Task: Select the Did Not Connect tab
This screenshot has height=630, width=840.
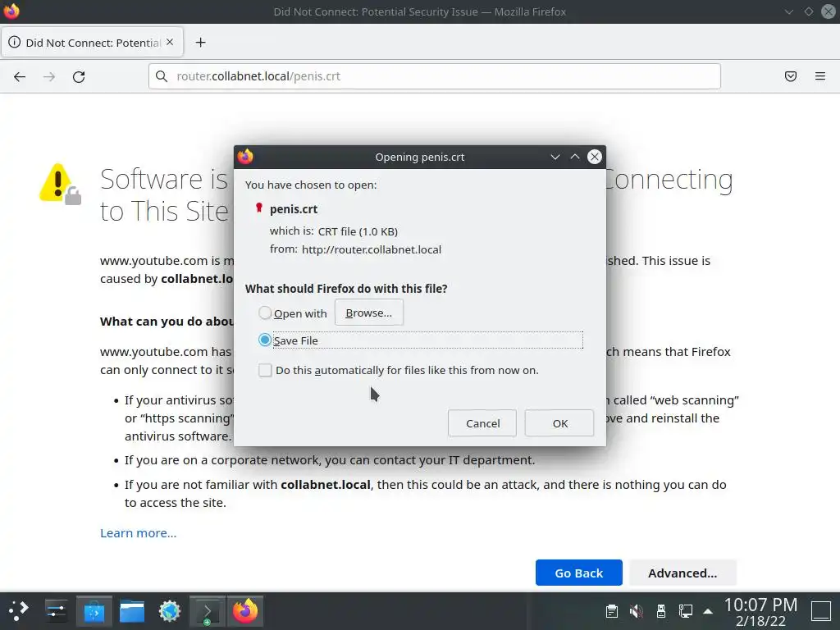Action: tap(93, 43)
